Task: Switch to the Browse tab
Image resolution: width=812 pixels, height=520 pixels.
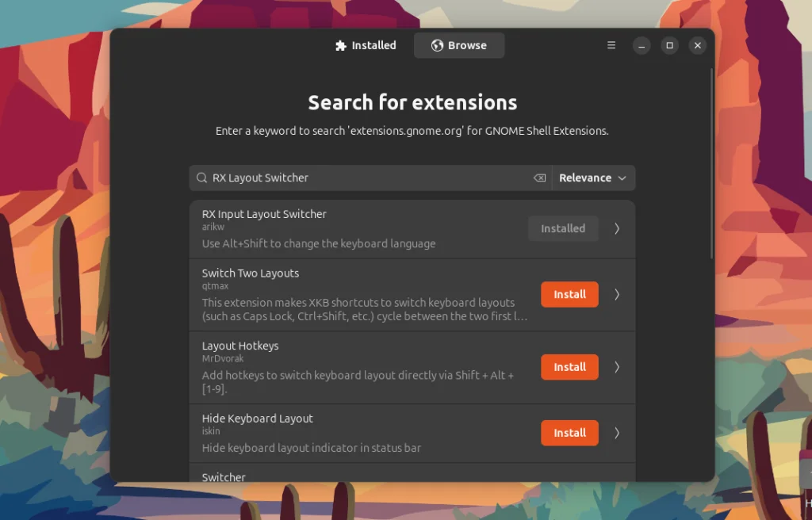Action: [x=459, y=45]
